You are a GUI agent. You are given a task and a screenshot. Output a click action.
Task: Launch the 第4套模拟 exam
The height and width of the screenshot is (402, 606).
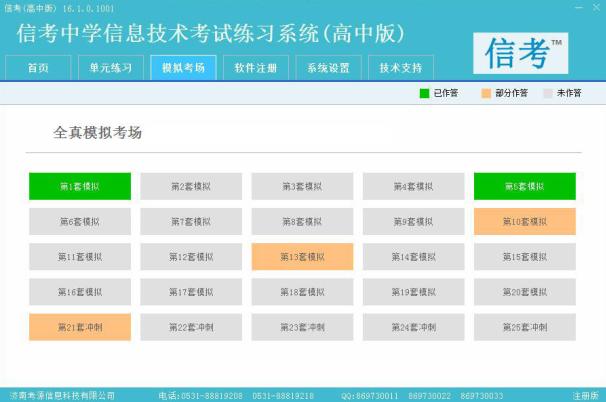414,186
